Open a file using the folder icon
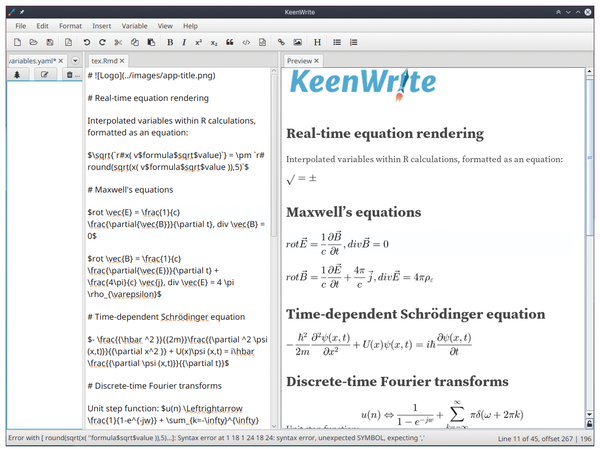This screenshot has height=452, width=600. point(33,42)
